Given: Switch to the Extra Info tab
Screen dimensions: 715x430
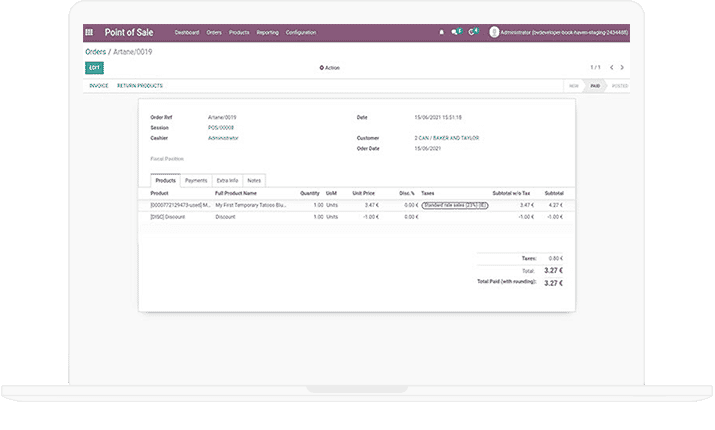Looking at the screenshot, I should click(x=227, y=180).
